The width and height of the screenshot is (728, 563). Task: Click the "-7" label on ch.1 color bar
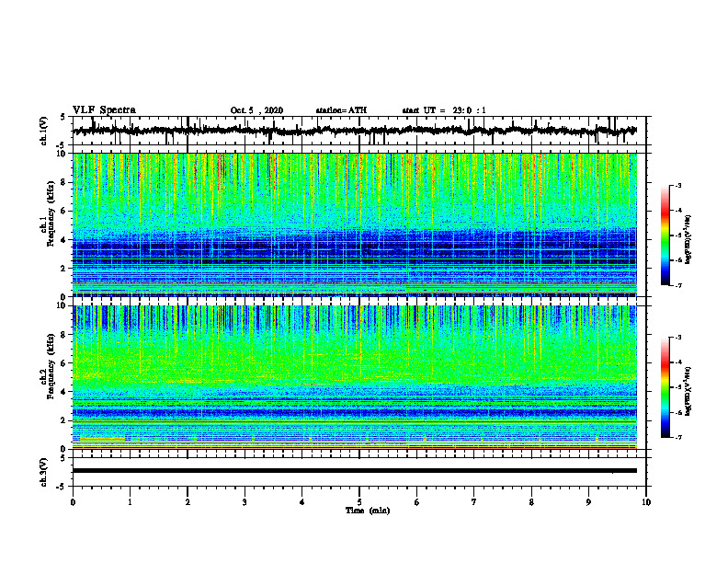coord(678,285)
